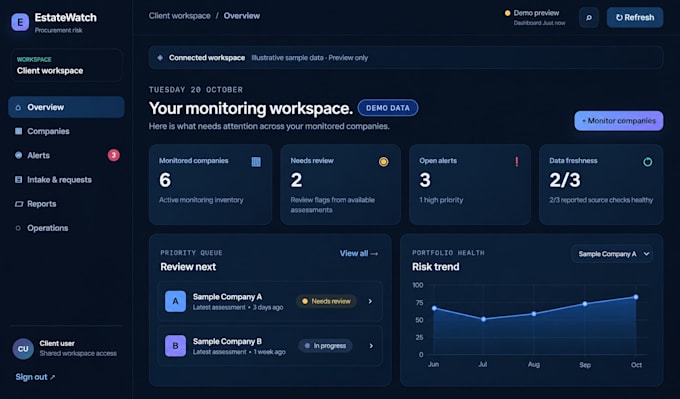Click the DEMO DATA badge
Image resolution: width=680 pixels, height=399 pixels.
pyautogui.click(x=388, y=108)
